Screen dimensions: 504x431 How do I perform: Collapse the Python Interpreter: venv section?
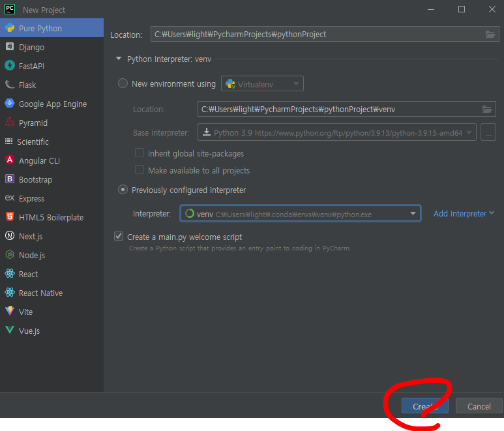coord(119,59)
